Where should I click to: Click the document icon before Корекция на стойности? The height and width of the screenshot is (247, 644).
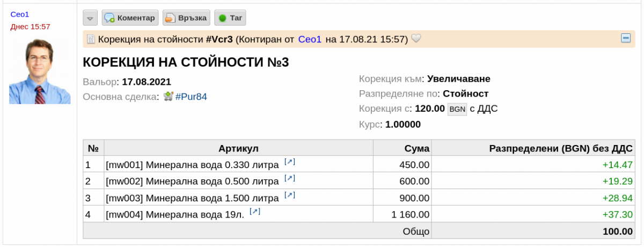[x=91, y=39]
